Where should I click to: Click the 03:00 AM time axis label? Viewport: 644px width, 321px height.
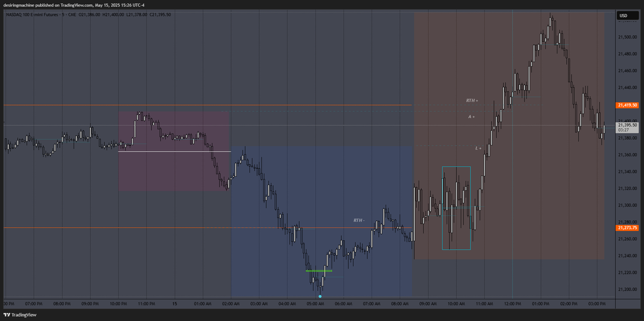[259, 303]
